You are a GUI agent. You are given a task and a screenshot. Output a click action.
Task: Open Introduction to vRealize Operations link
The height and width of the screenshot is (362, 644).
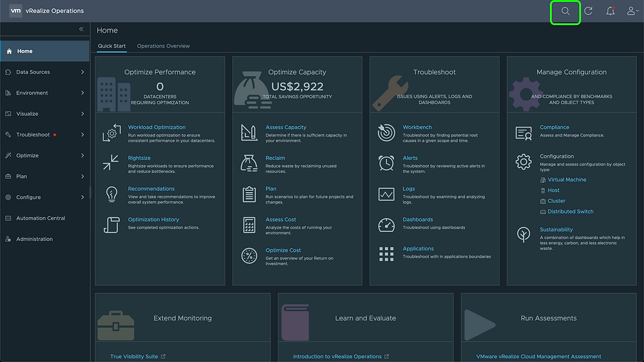point(337,357)
